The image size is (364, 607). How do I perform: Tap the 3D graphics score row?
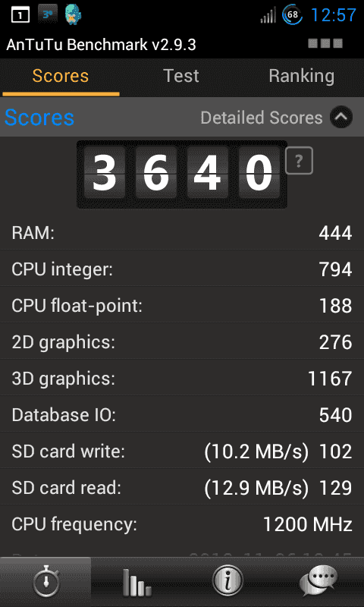click(x=182, y=378)
